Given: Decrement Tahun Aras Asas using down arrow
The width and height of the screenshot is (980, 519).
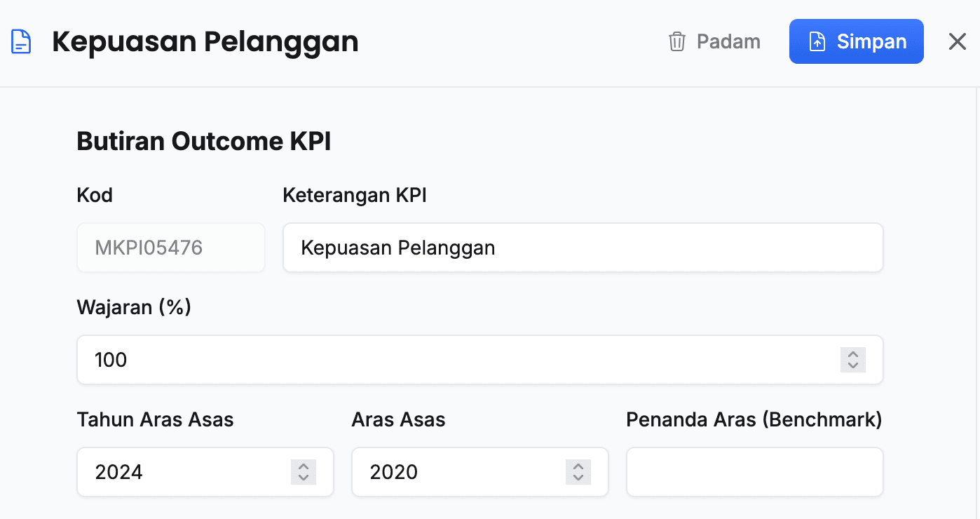Looking at the screenshot, I should (x=304, y=478).
